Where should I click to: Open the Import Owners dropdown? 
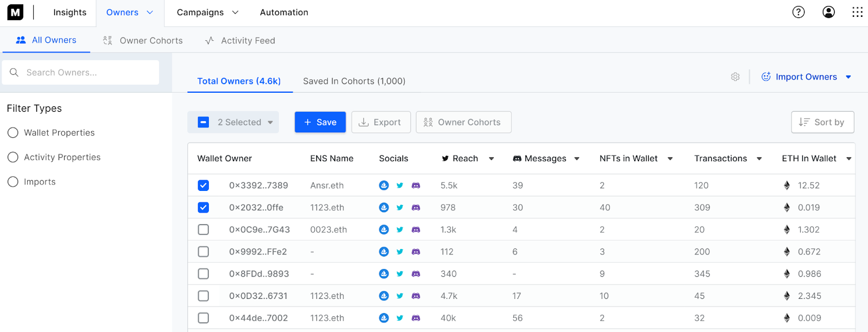[848, 77]
